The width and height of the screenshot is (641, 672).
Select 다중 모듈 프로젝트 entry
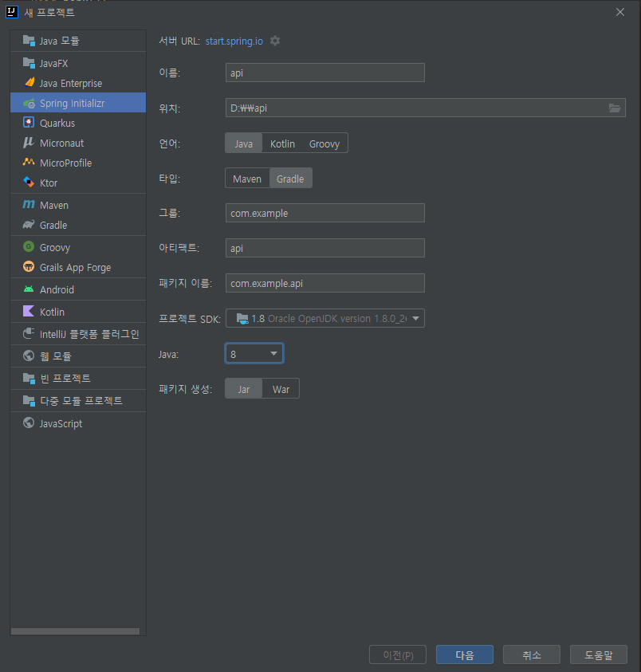click(78, 401)
